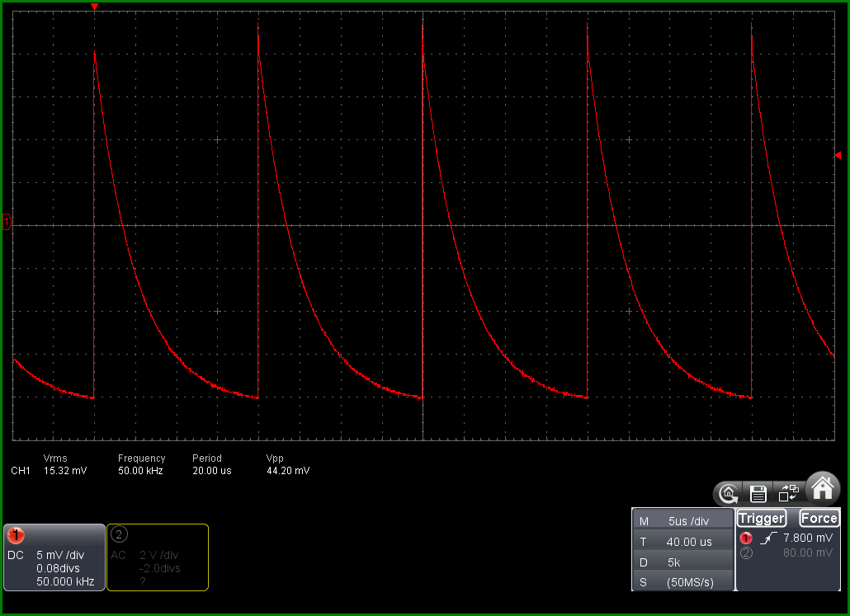
Task: Click the red channel 1 badge in CH1 panel
Action: pyautogui.click(x=16, y=535)
